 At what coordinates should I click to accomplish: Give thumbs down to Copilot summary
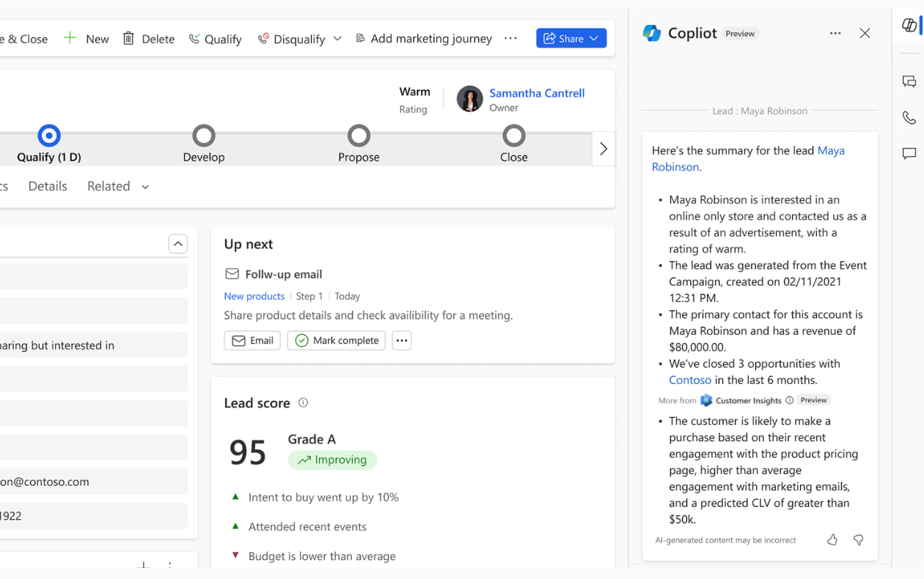point(858,540)
